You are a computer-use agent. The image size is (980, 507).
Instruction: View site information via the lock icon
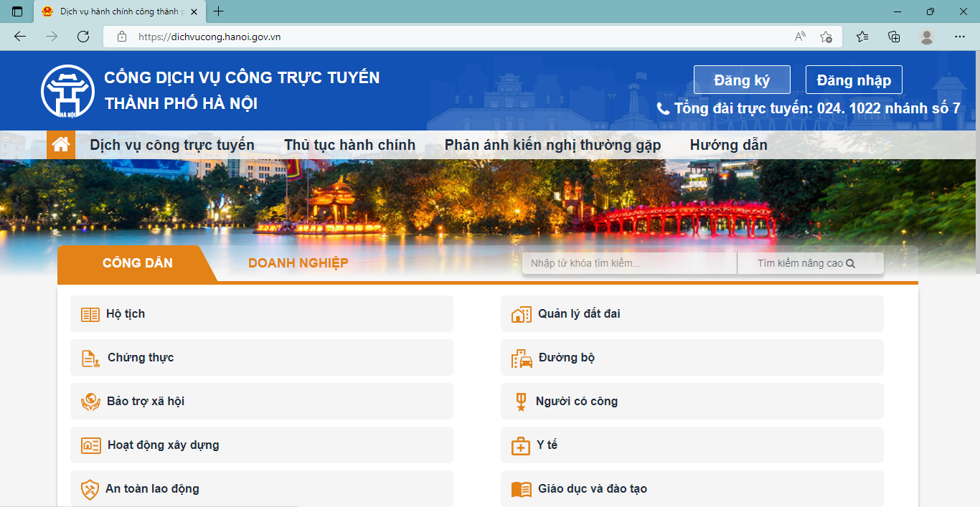click(122, 37)
